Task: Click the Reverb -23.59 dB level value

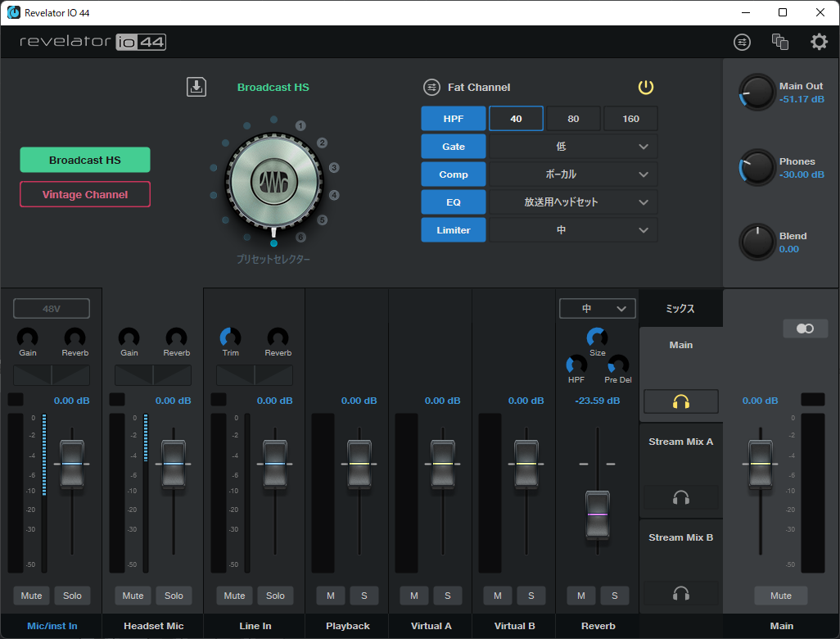Action: pos(598,401)
